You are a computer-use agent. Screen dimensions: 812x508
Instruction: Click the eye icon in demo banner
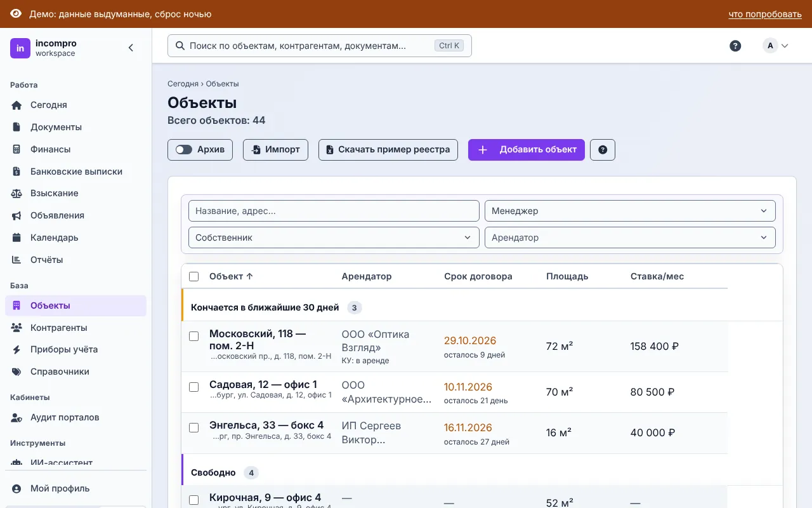16,14
